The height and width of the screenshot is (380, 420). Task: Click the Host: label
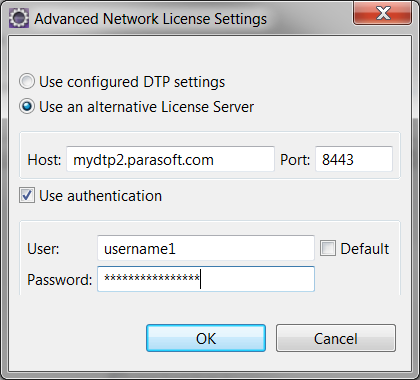pyautogui.click(x=44, y=160)
